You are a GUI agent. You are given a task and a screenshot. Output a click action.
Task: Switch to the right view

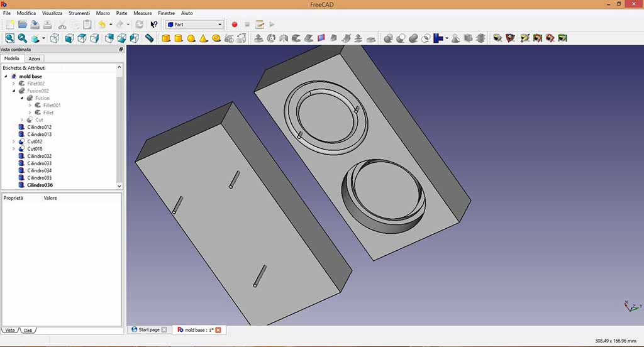[94, 38]
